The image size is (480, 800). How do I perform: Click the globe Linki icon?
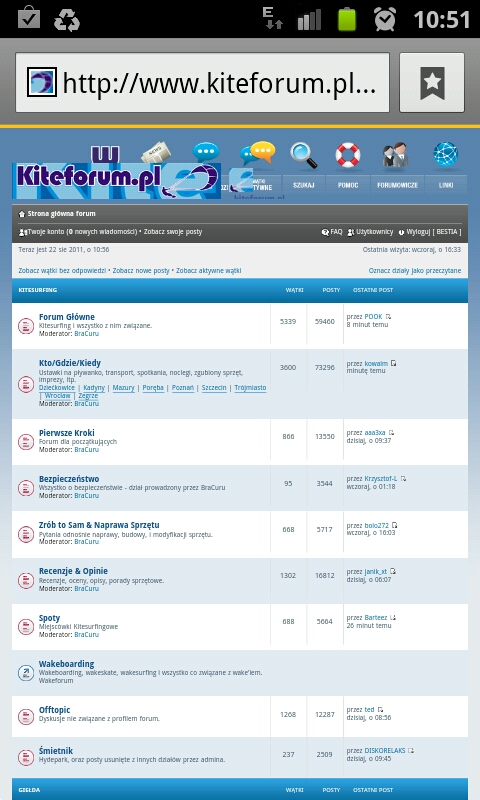pos(445,154)
